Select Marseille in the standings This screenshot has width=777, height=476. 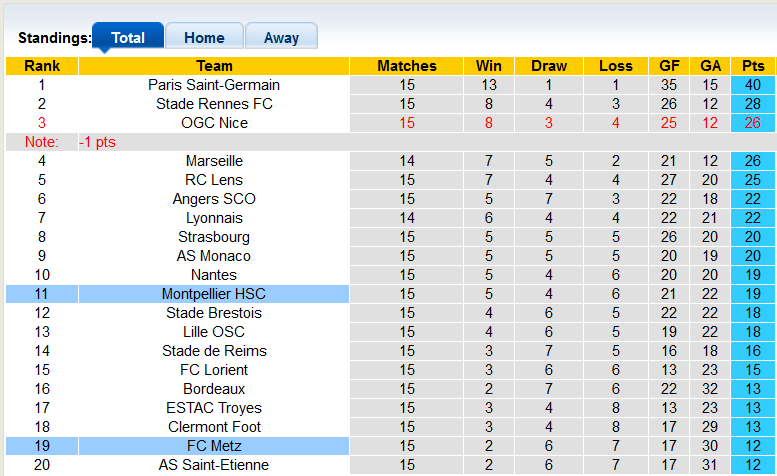coord(214,161)
